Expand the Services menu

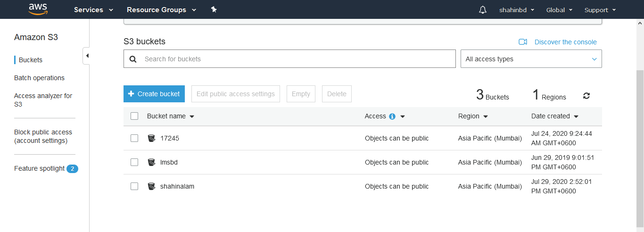(x=93, y=10)
